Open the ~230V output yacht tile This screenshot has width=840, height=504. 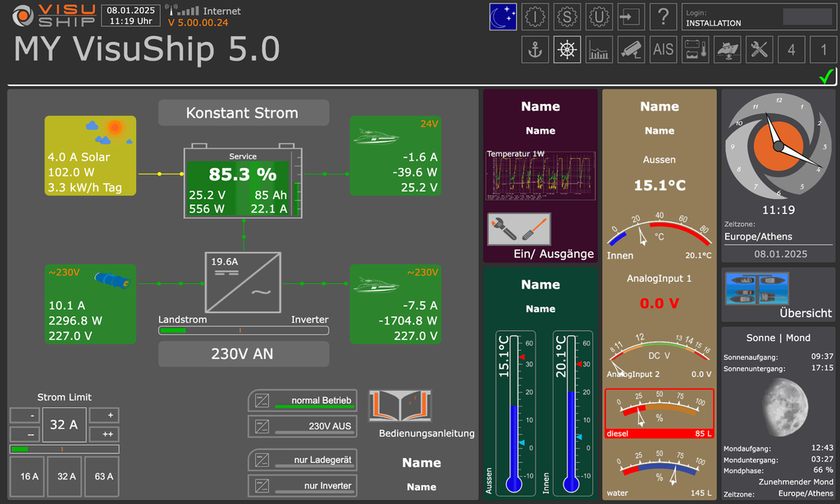click(x=395, y=304)
